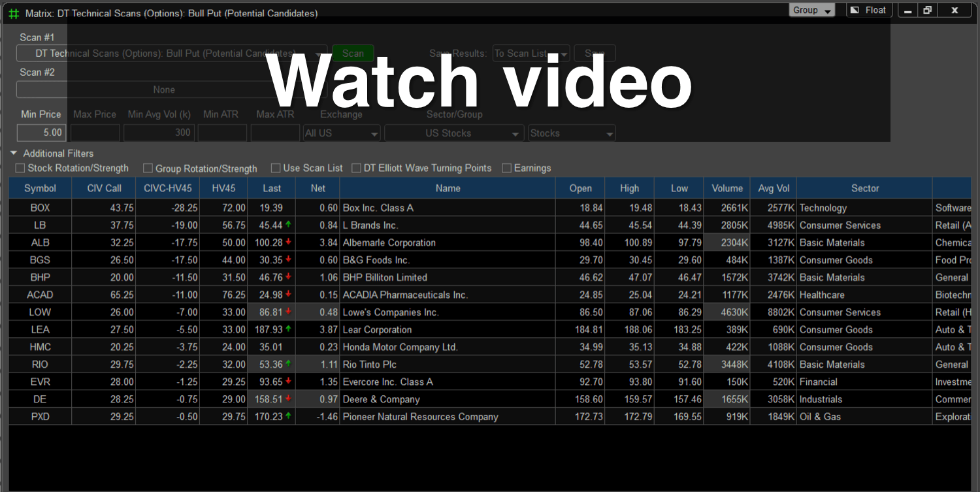This screenshot has width=980, height=492.
Task: Sort by the Net column header
Action: click(x=318, y=188)
